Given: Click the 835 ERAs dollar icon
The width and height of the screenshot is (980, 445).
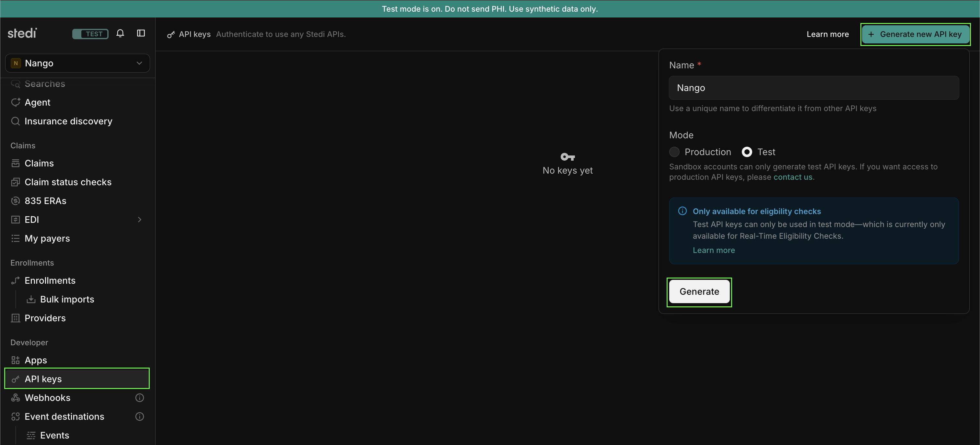Looking at the screenshot, I should pyautogui.click(x=16, y=201).
